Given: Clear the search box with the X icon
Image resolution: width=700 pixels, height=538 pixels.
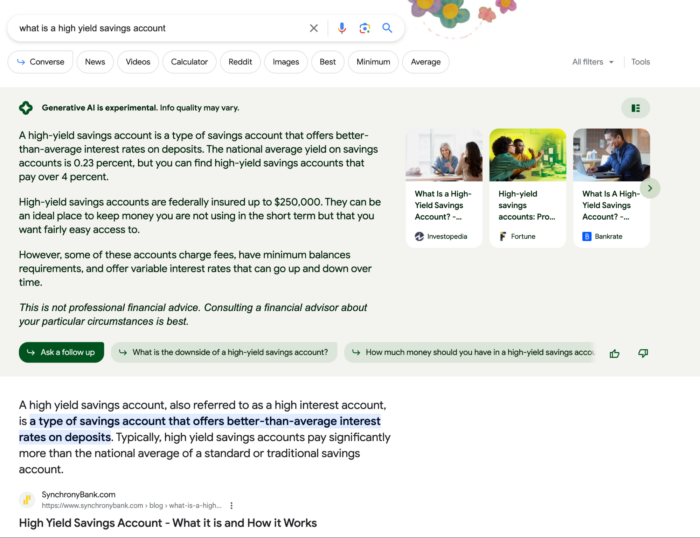Looking at the screenshot, I should pyautogui.click(x=314, y=28).
